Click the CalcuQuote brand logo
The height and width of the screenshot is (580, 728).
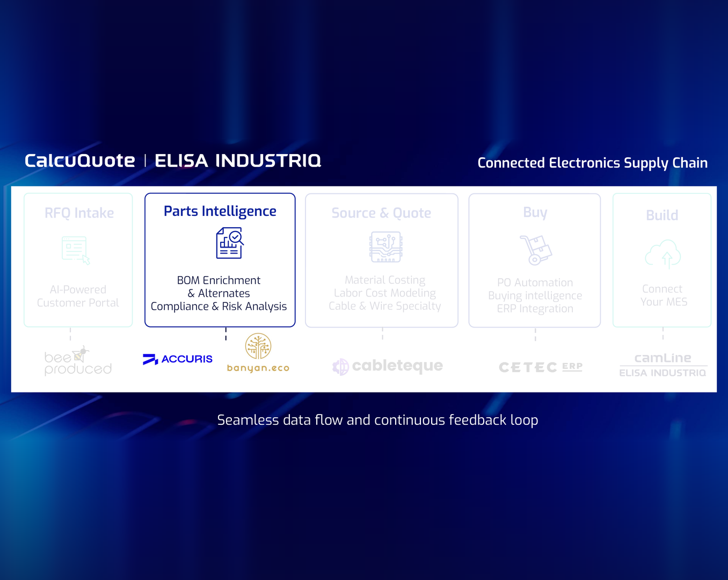click(x=80, y=161)
